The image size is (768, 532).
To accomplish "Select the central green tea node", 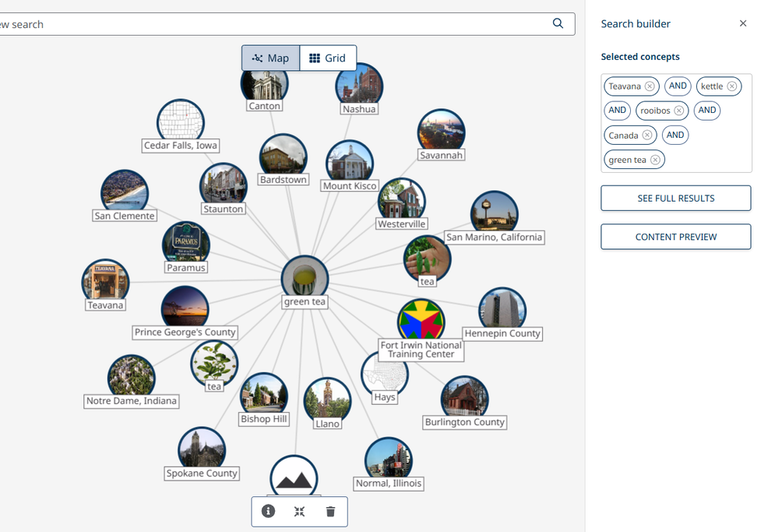I will click(x=305, y=278).
